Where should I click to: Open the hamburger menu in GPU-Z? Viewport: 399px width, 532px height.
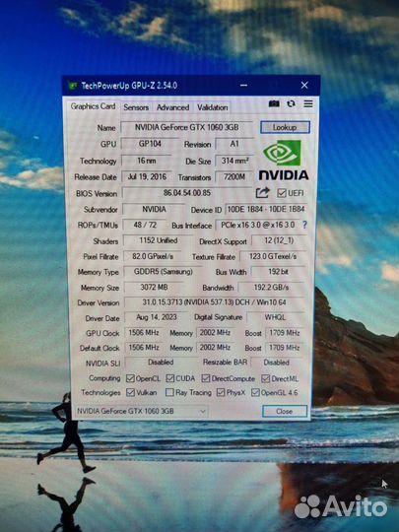[x=308, y=103]
